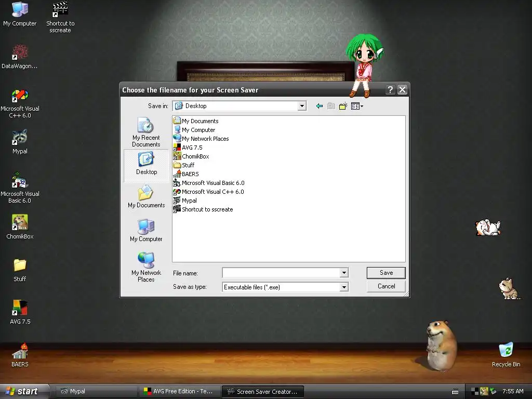Select My Computer in the file list
532x399 pixels.
(x=194, y=129)
